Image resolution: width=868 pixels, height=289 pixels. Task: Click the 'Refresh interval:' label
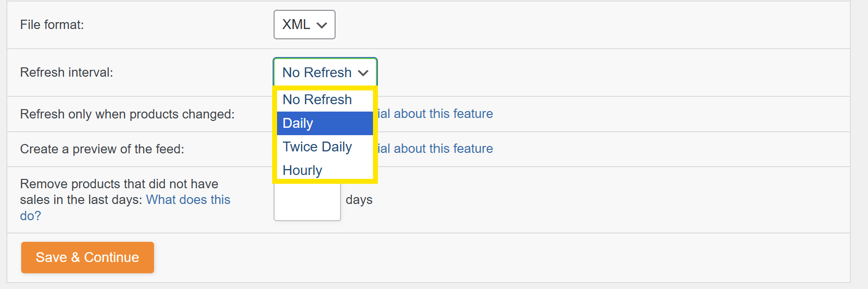click(x=66, y=73)
